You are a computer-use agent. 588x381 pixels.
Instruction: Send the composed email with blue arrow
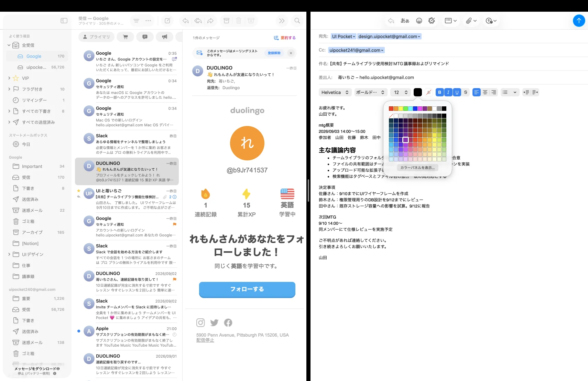[x=579, y=21]
